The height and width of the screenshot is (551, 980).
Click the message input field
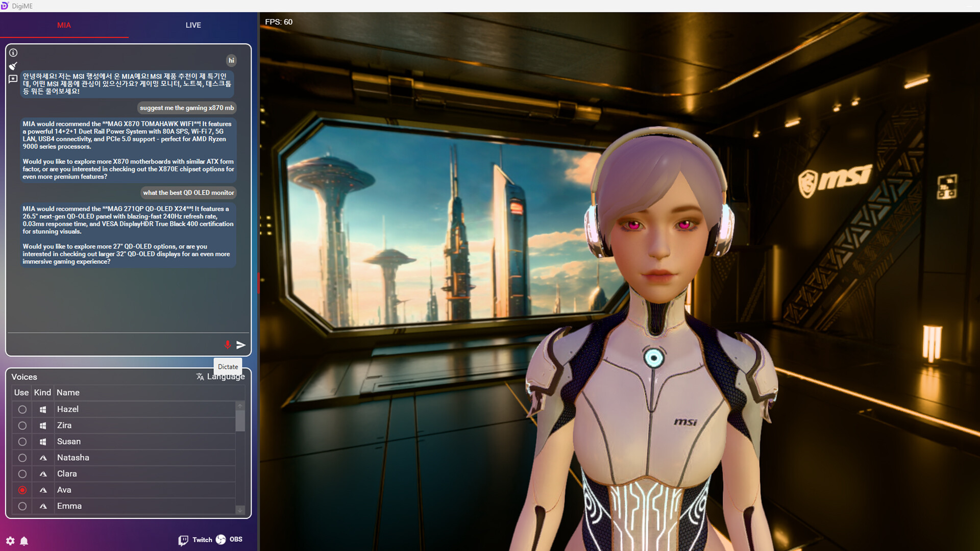pos(112,345)
